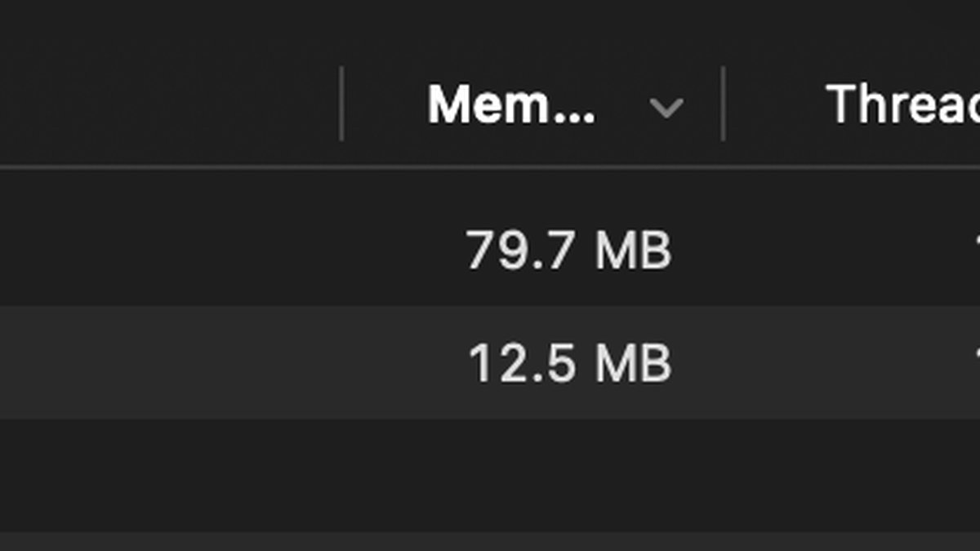Select the 79.7 MB memory value
The image size is (980, 551).
click(568, 251)
